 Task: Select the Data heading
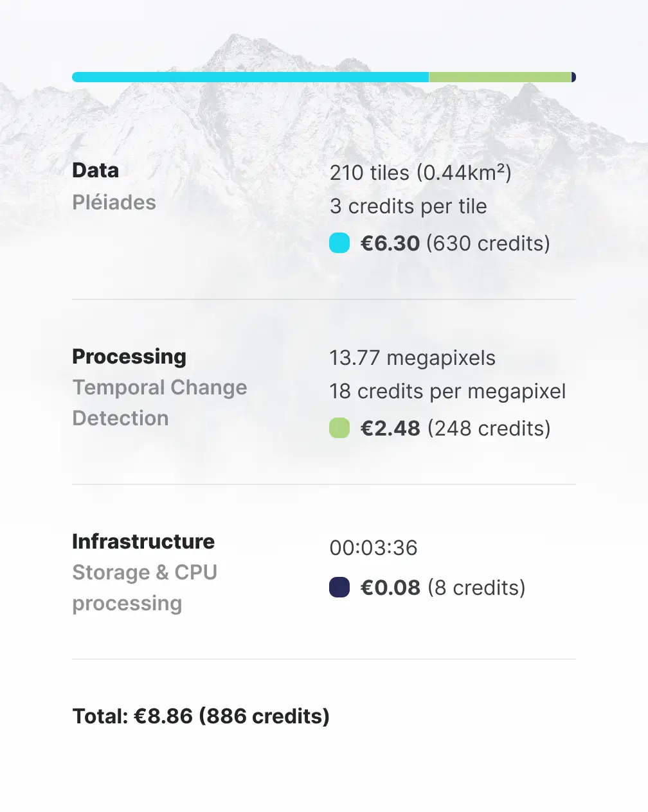(96, 170)
